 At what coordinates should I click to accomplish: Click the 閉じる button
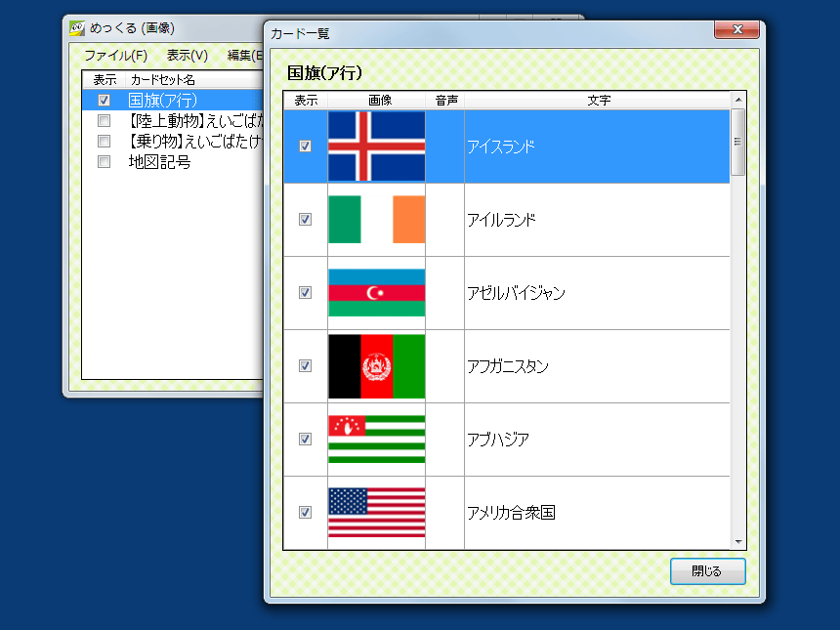708,571
